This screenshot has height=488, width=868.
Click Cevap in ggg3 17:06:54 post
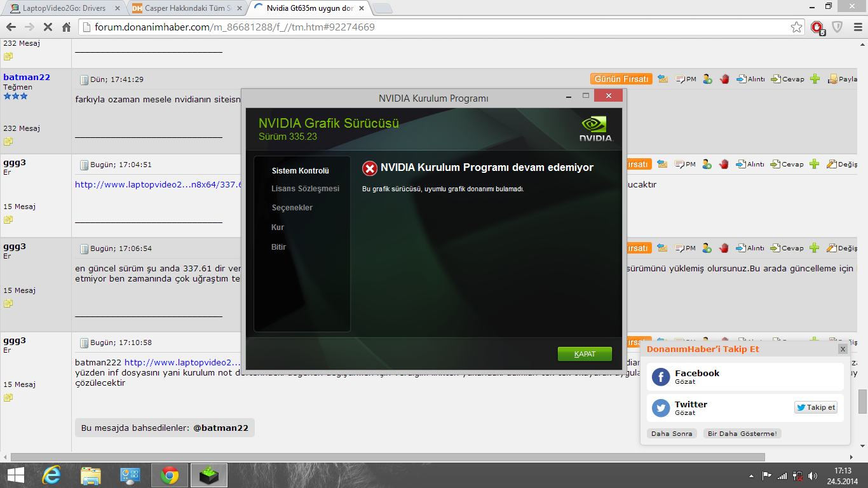tap(787, 248)
